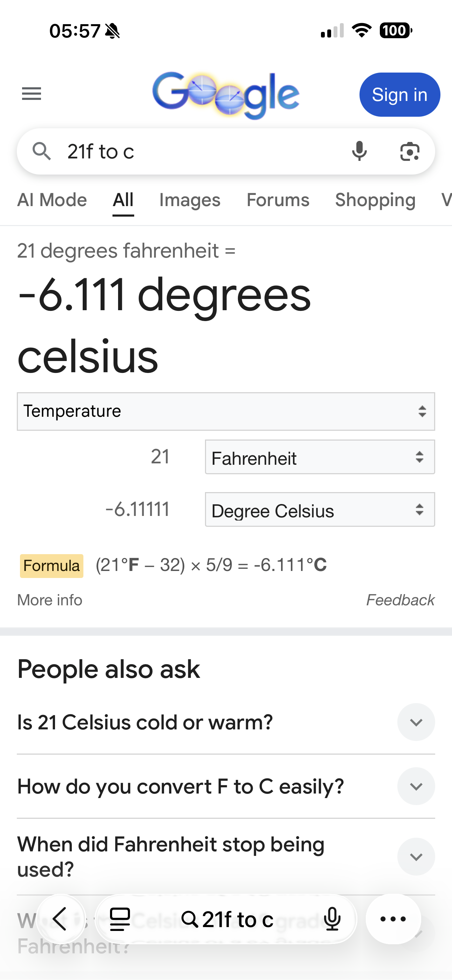Tap the magnifier icon in the search box

tap(41, 151)
